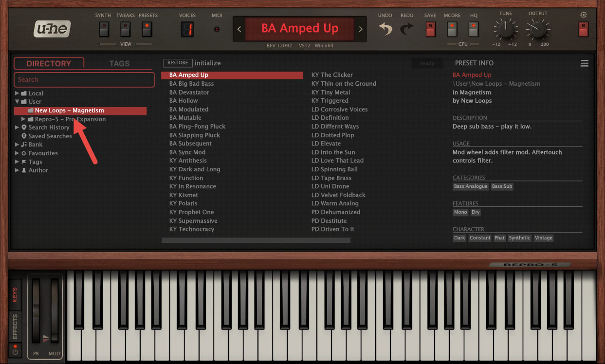This screenshot has height=364, width=605.
Task: Toggle the HQ CPU switch
Action: [474, 30]
